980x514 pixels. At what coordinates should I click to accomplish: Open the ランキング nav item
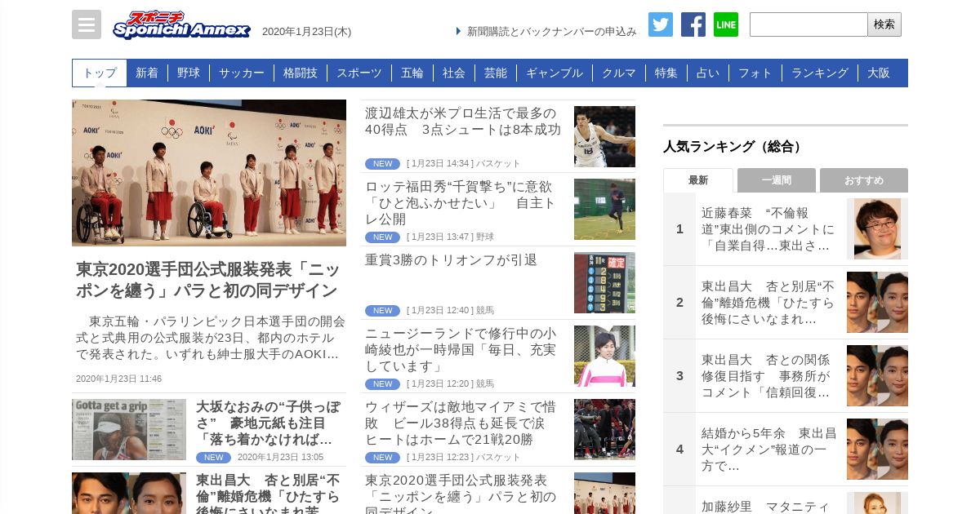pos(820,73)
